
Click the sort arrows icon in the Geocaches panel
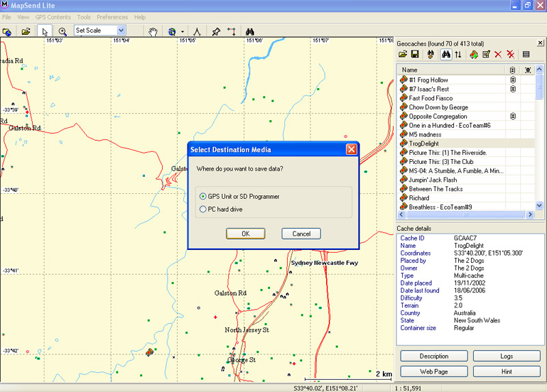457,54
